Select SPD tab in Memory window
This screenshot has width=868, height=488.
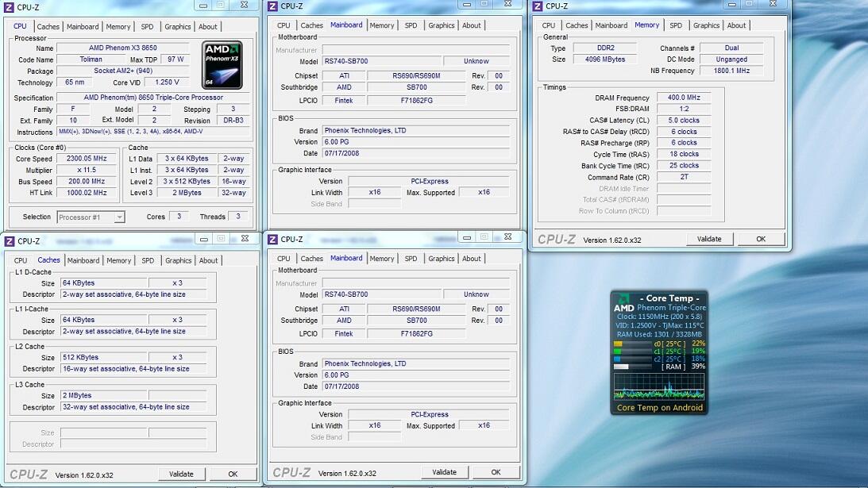tap(676, 25)
